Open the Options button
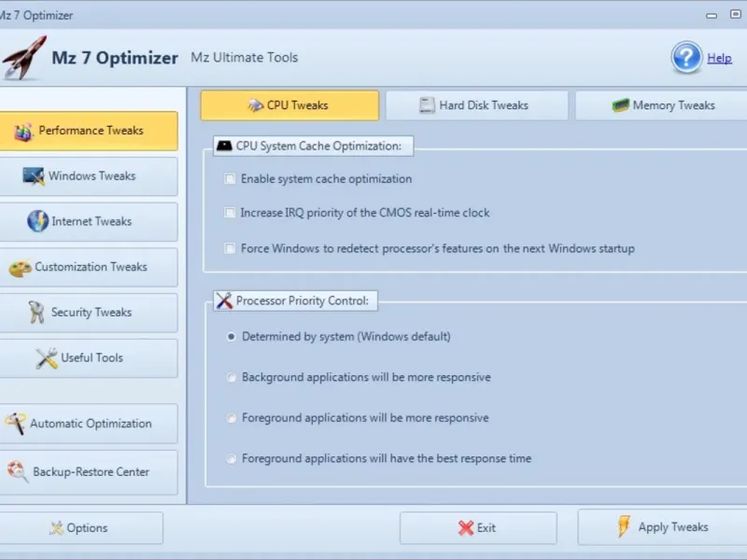Screen dimensions: 747x560 pyautogui.click(x=81, y=527)
